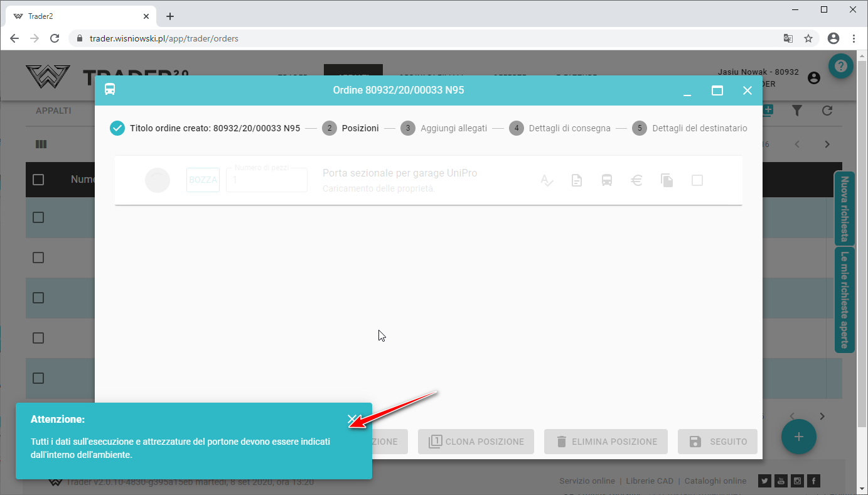Click the copy pages icon in position row
Screen dimensions: 868x495
pyautogui.click(x=667, y=180)
